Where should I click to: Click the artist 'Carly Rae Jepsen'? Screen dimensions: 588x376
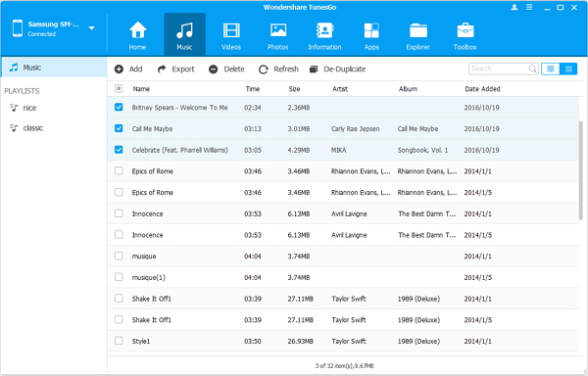click(356, 129)
